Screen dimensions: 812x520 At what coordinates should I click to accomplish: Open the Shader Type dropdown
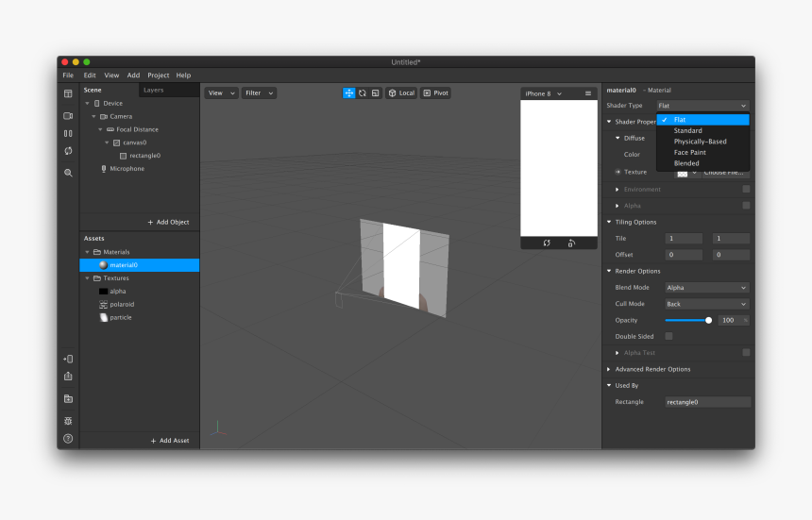click(x=702, y=106)
